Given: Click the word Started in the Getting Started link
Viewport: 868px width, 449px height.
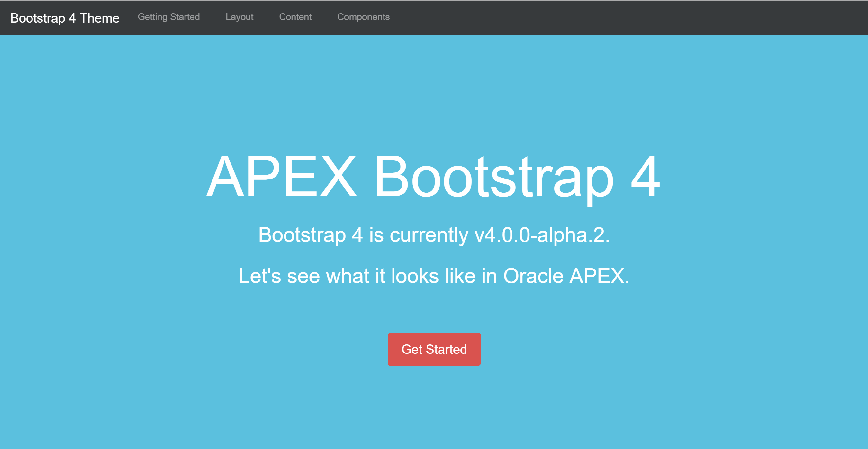Looking at the screenshot, I should coord(185,17).
